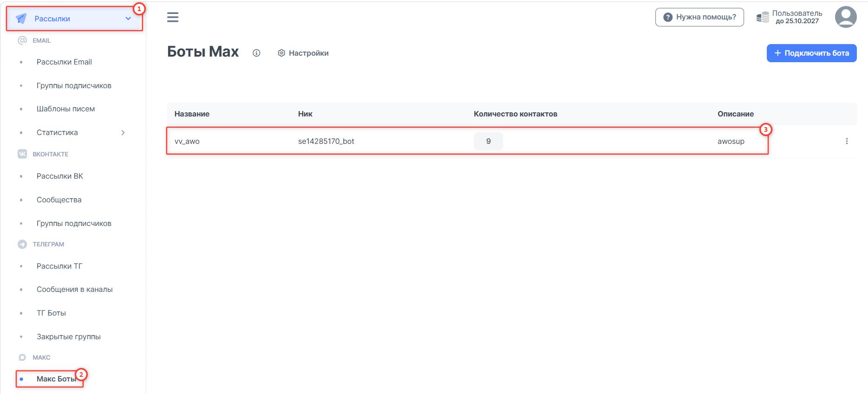
Task: Navigate to ТГ Боты
Action: point(51,313)
